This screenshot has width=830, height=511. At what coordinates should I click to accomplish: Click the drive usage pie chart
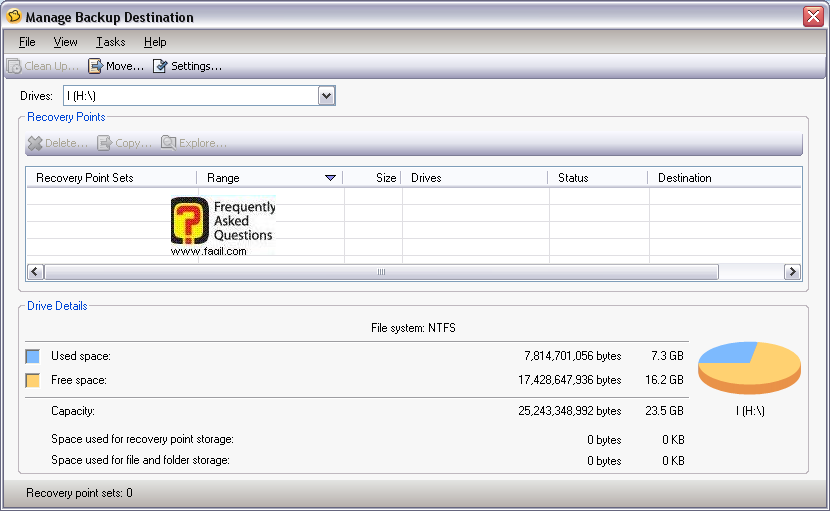tap(748, 366)
